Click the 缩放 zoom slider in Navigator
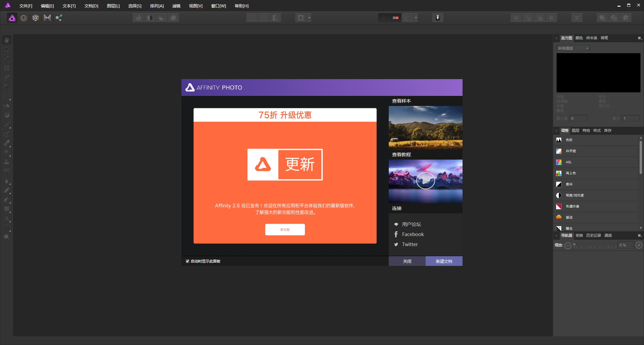This screenshot has width=644, height=345. 595,246
